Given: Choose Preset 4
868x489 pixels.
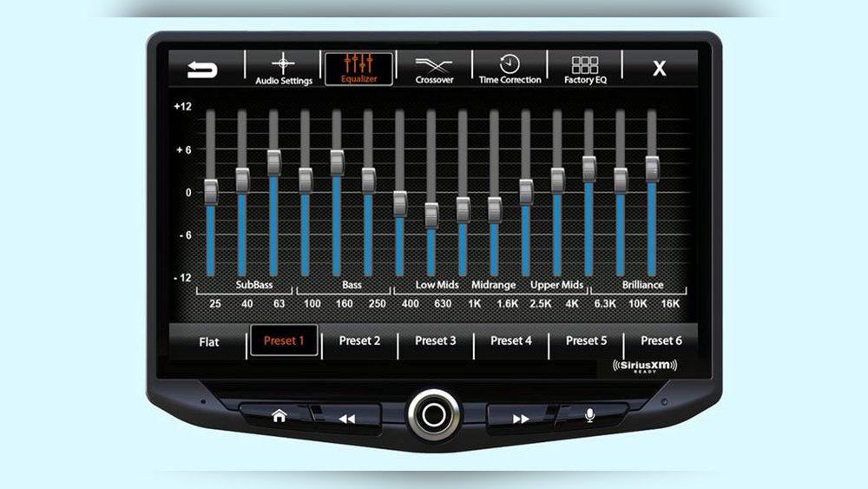Looking at the screenshot, I should [x=511, y=340].
